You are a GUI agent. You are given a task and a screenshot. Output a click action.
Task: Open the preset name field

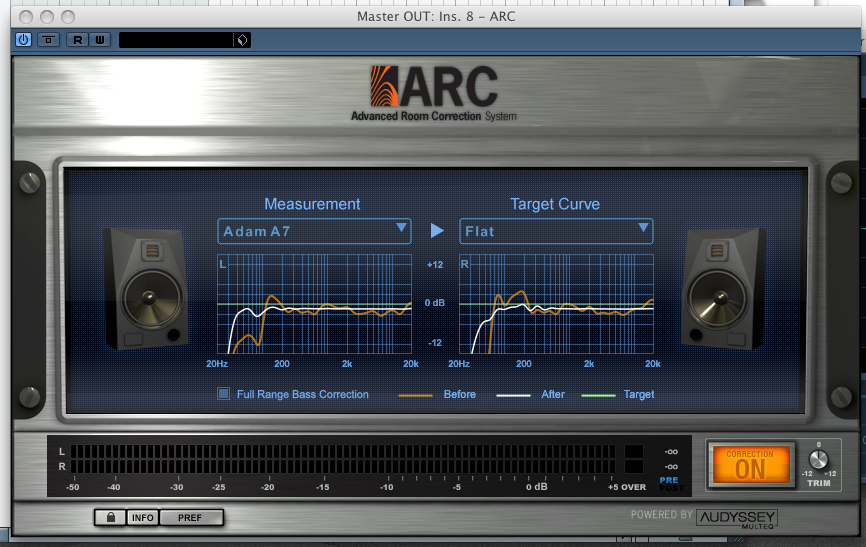point(176,40)
